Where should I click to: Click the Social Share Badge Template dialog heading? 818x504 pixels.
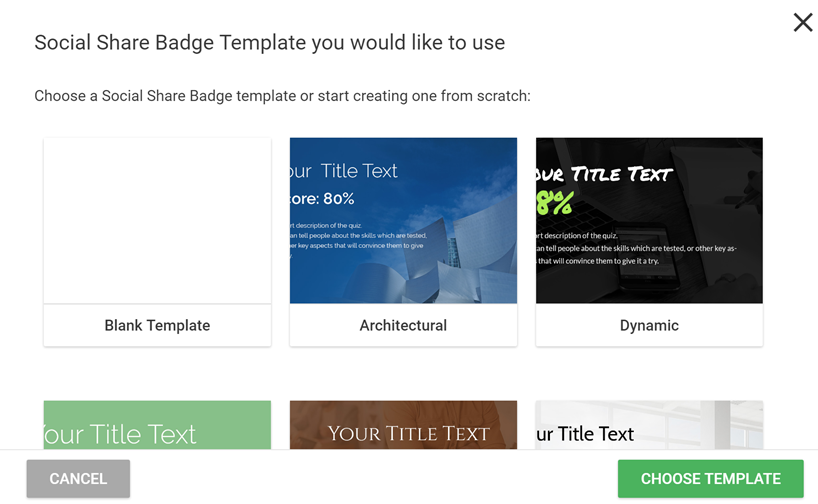point(270,43)
